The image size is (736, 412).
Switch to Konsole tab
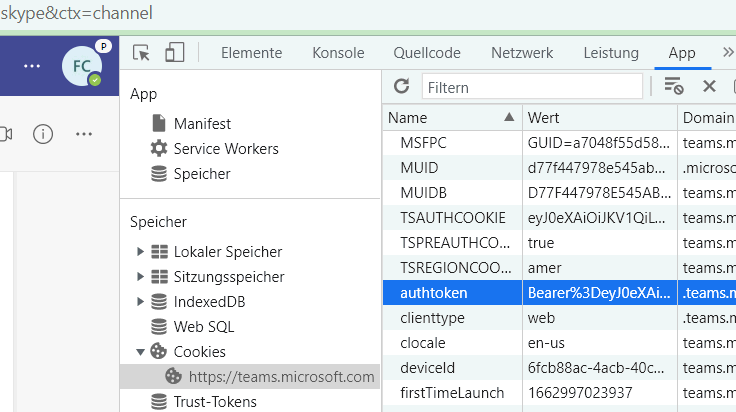338,53
